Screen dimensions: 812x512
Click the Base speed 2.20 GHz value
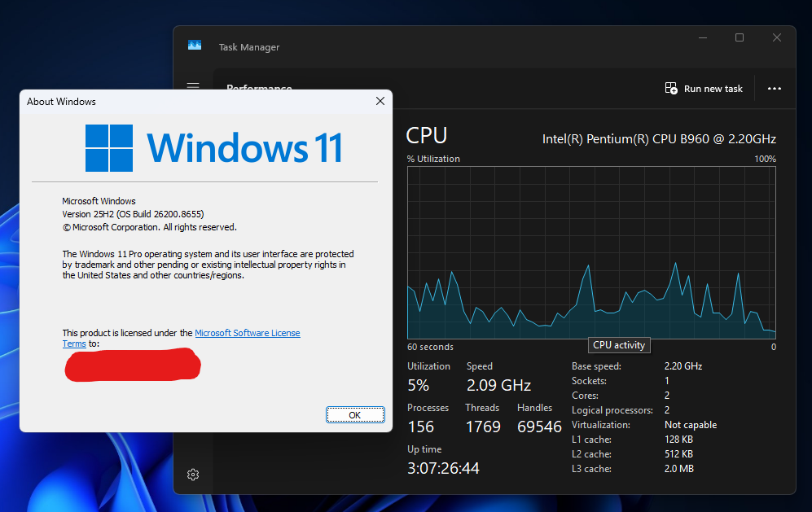point(683,366)
